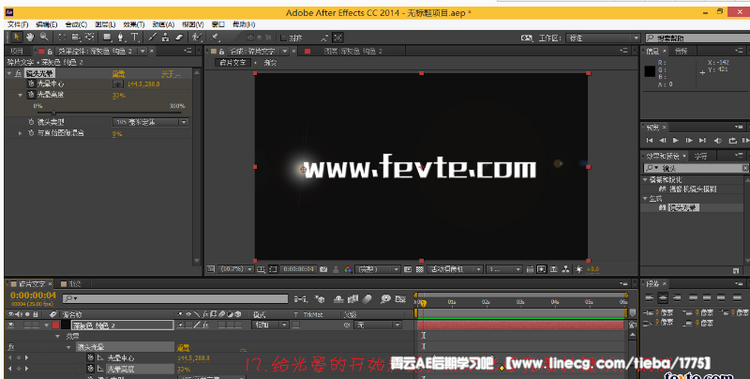Screen dimensions: 750x379
Task: Select the Type (T) tool
Action: [135, 37]
